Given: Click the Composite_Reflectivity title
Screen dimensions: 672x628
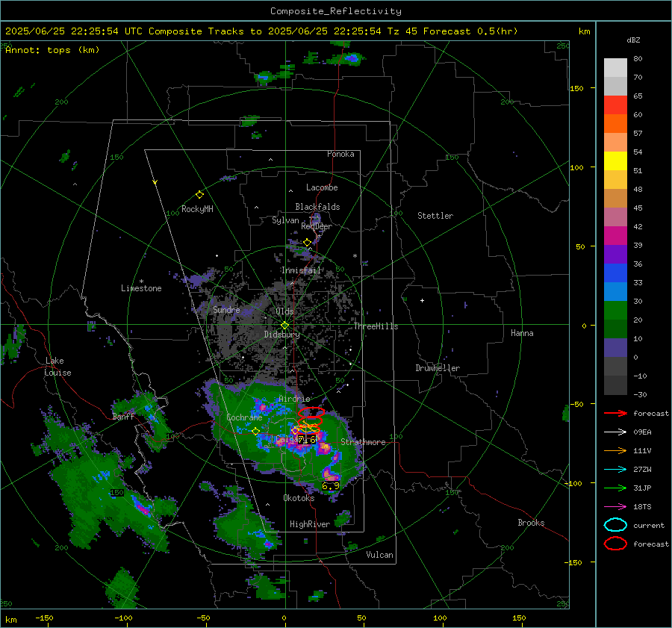Looking at the screenshot, I should point(336,11).
